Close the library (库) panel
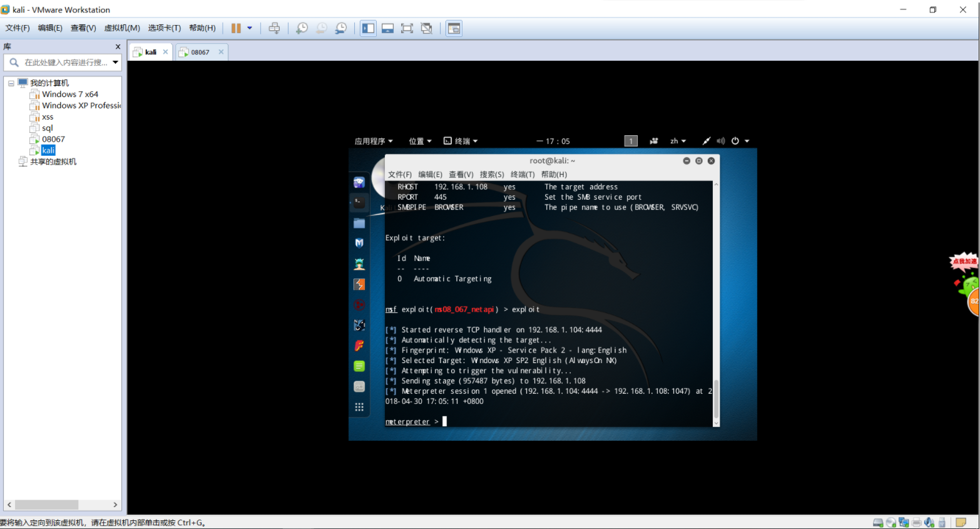This screenshot has height=529, width=980. (x=118, y=47)
